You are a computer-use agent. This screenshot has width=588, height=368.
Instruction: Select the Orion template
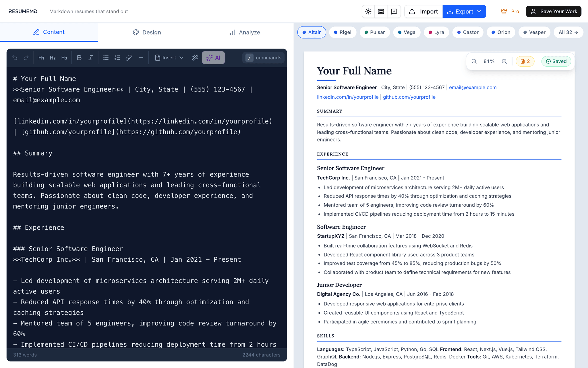click(501, 32)
